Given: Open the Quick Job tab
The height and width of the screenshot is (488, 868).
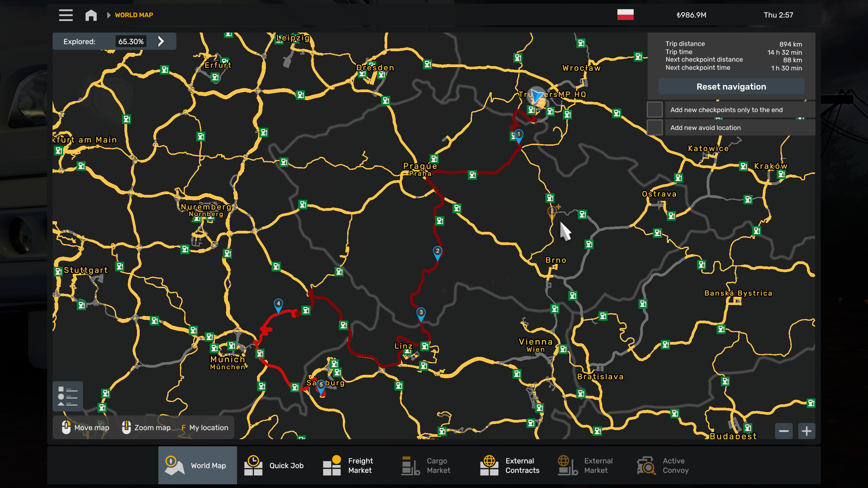Looking at the screenshot, I should coord(275,465).
